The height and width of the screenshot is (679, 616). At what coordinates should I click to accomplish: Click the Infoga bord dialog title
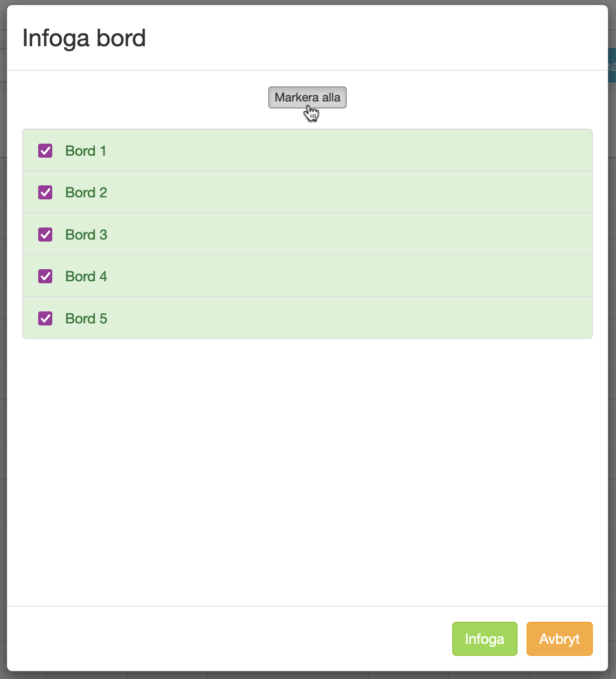84,38
